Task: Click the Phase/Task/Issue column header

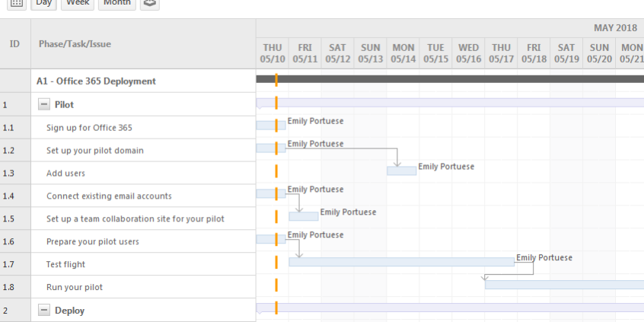Action: (75, 43)
